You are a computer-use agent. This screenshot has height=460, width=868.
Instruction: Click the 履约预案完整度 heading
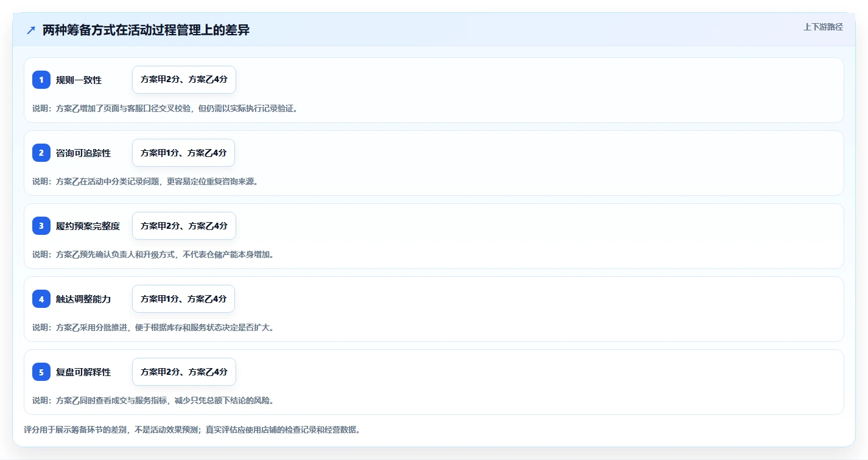coord(88,226)
